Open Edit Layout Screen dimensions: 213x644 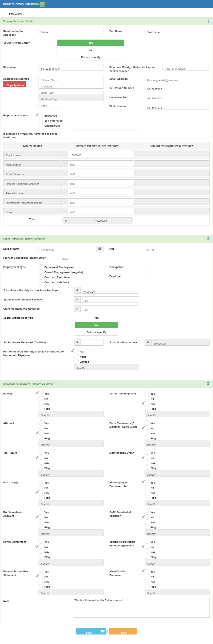[x=16, y=14]
